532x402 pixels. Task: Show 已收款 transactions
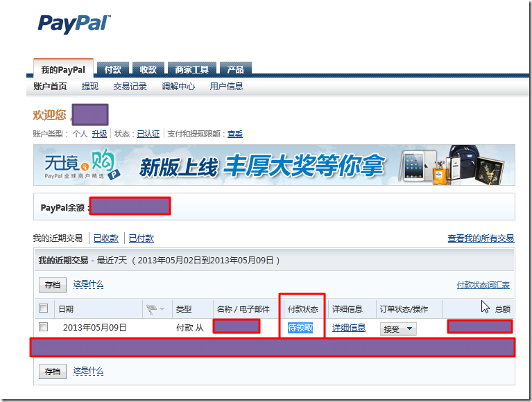[x=106, y=238]
